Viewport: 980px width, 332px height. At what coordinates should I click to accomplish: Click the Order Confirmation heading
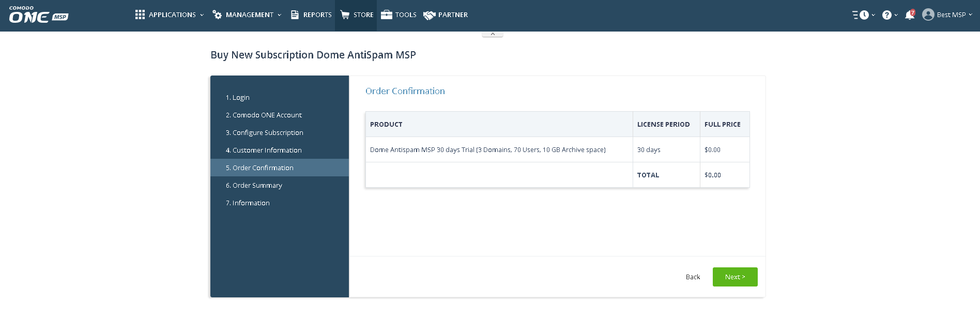point(405,91)
